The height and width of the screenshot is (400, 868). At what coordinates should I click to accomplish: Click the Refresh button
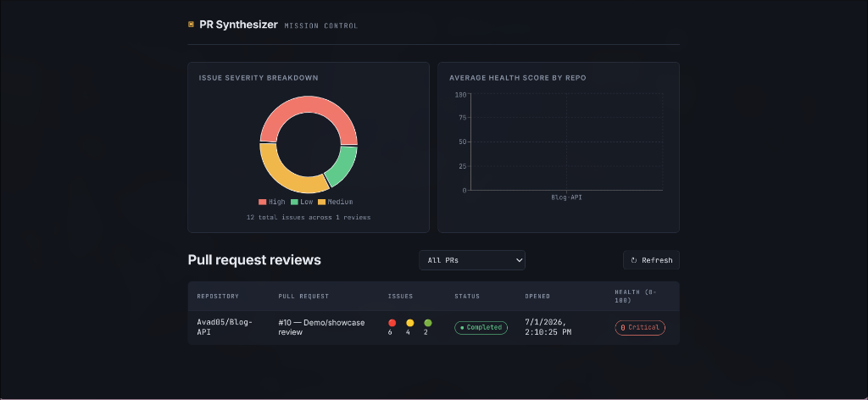click(x=652, y=260)
